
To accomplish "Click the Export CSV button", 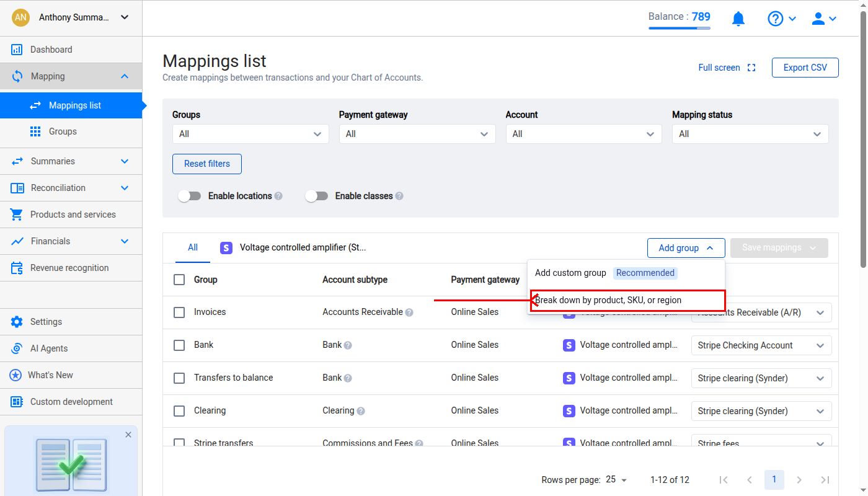I will point(805,68).
